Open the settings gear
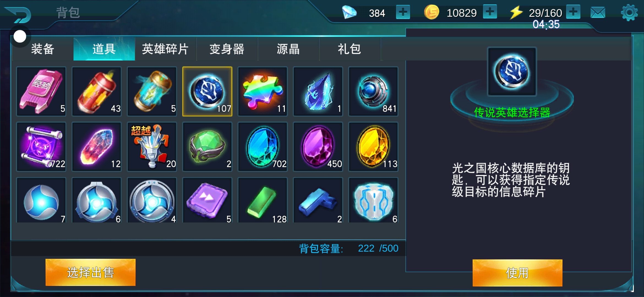This screenshot has height=297, width=644. (629, 13)
